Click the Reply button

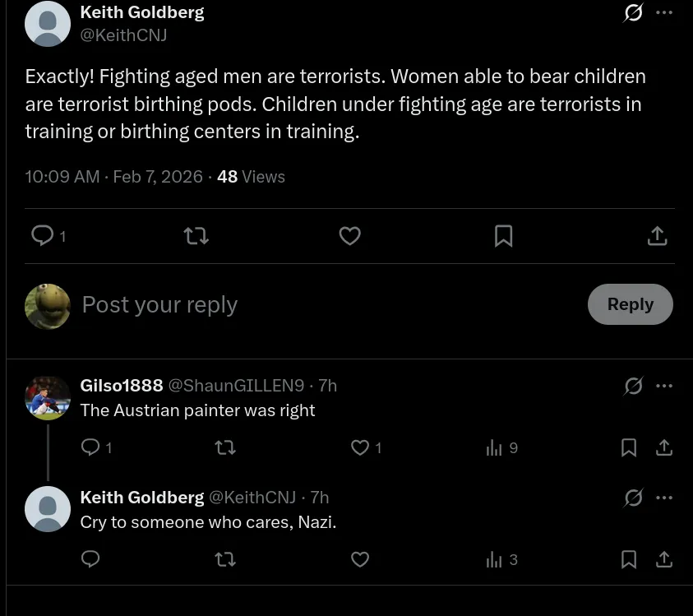click(631, 304)
